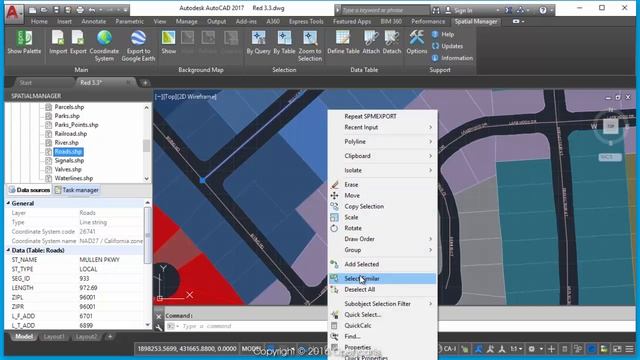Expand Clipboard submenu
This screenshot has width=640, height=360.
click(382, 156)
